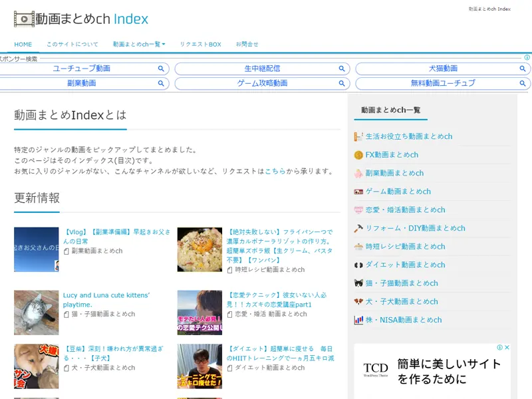Open the kitten playtime video thumbnail
This screenshot has height=399, width=532.
pos(37,312)
